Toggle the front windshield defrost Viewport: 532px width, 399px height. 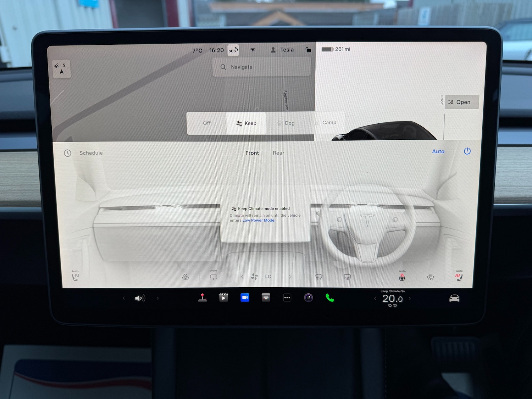pyautogui.click(x=319, y=277)
